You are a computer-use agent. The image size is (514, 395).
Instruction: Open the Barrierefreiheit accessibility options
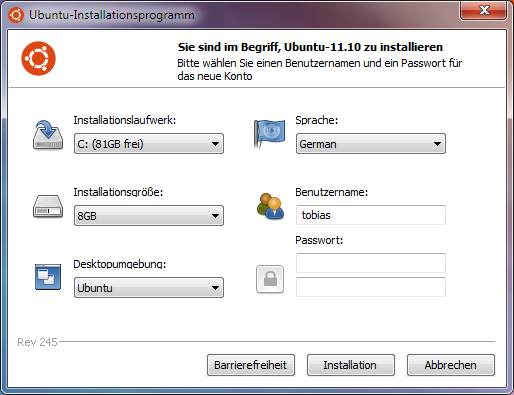click(251, 365)
